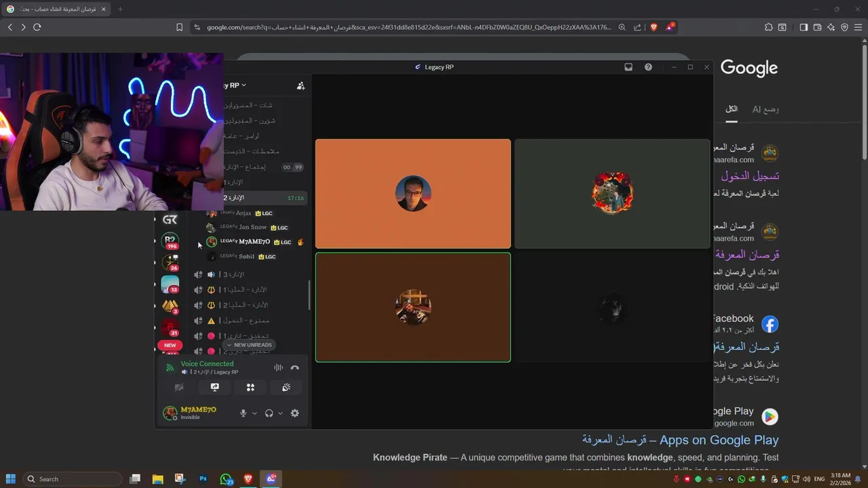Expand headphone output options chevron
Viewport: 868px width, 488px height.
point(280,413)
